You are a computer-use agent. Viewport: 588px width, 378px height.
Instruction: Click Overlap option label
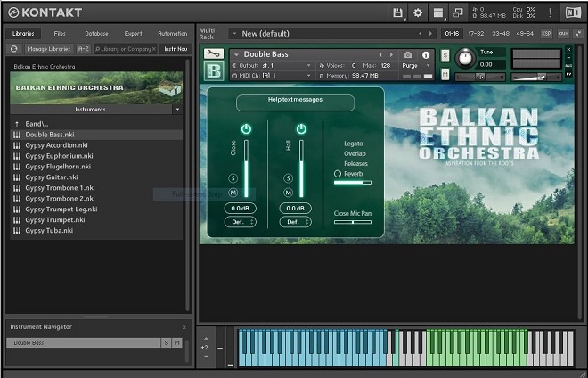click(355, 153)
